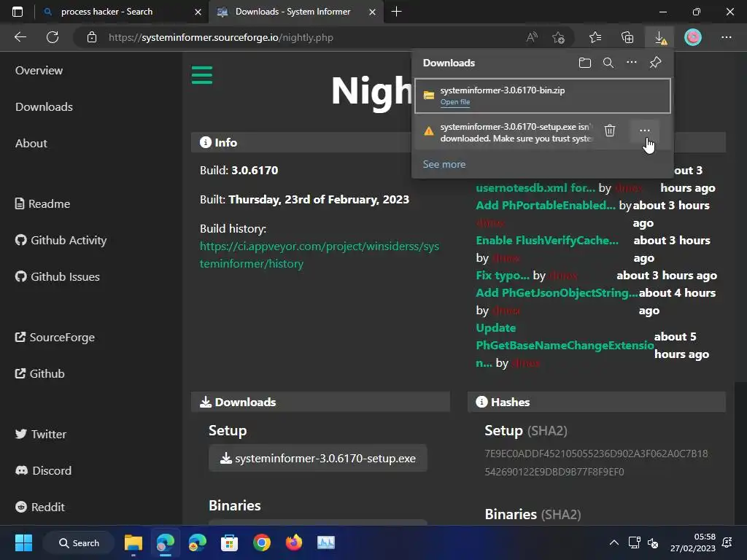Open the Add PhGetJsonObjectString commit link
The width and height of the screenshot is (747, 560).
pos(557,293)
